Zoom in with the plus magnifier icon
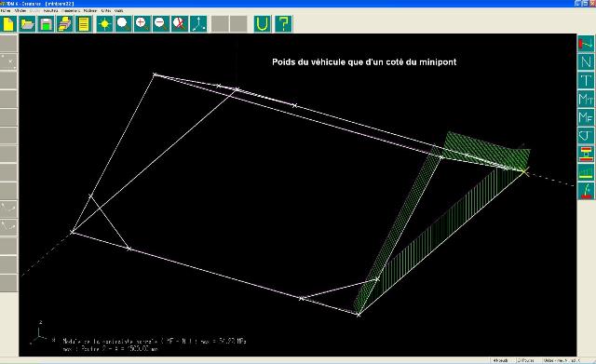Image resolution: width=596 pixels, height=364 pixels. point(142,24)
